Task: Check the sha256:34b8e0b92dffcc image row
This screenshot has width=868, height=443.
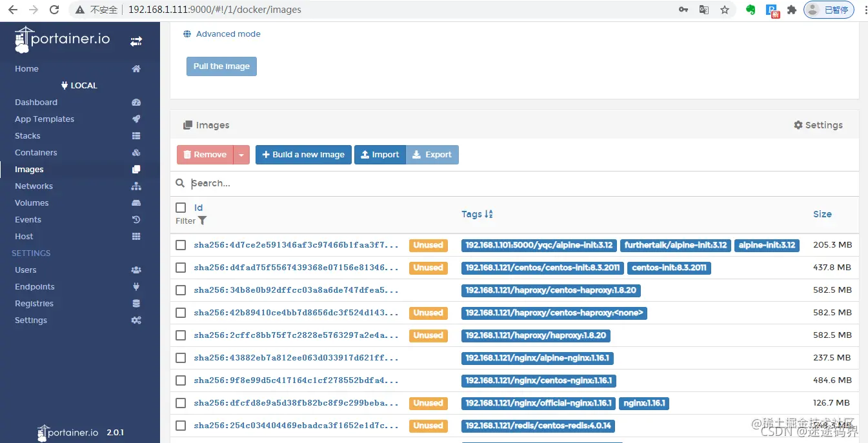Action: [181, 290]
